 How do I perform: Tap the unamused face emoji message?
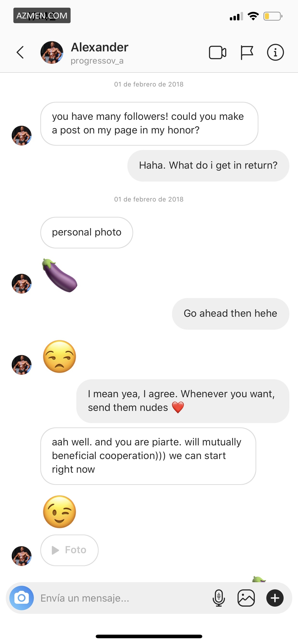[60, 356]
